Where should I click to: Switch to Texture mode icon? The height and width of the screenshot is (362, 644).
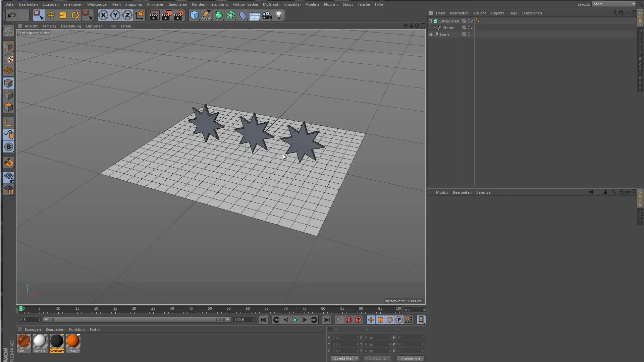coord(9,59)
